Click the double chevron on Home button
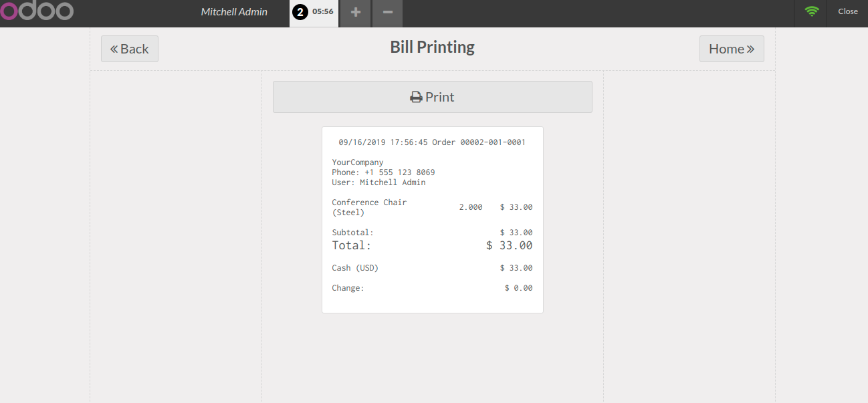The width and height of the screenshot is (868, 403). pos(750,49)
